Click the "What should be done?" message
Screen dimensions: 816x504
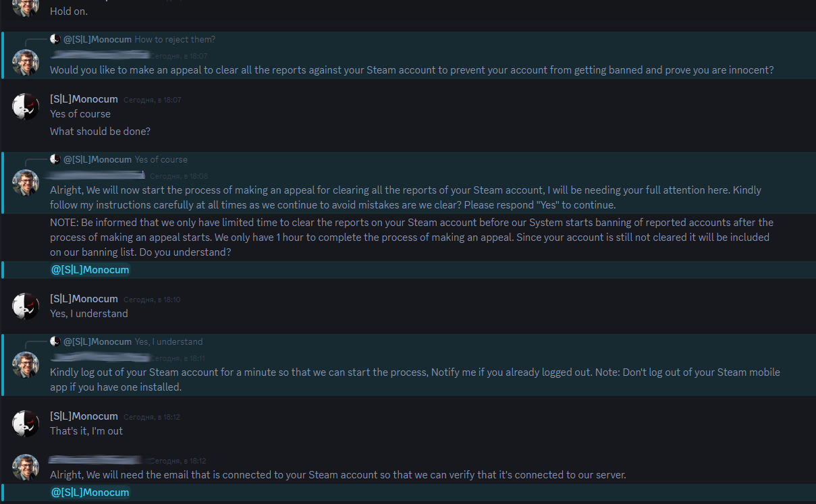coord(100,132)
